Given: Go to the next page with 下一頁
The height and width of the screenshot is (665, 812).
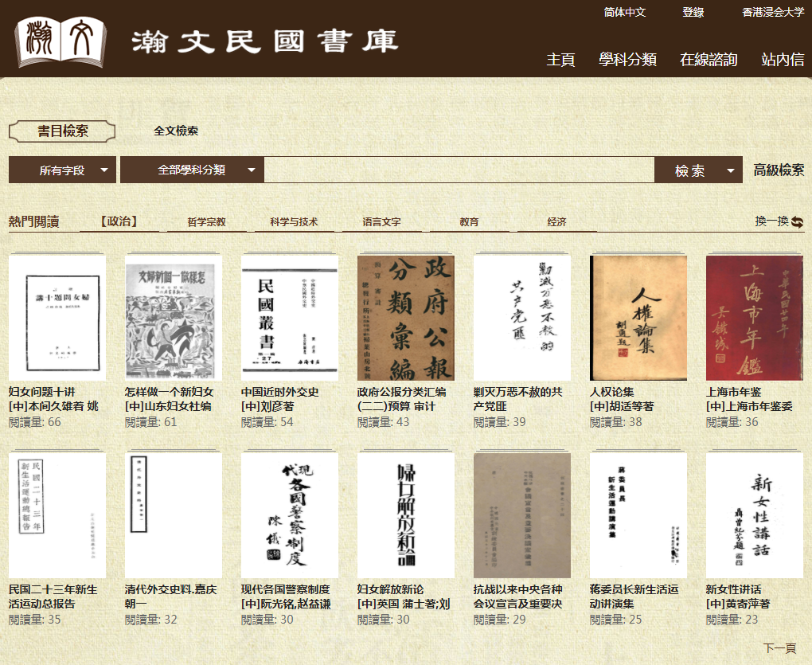Looking at the screenshot, I should (x=779, y=648).
